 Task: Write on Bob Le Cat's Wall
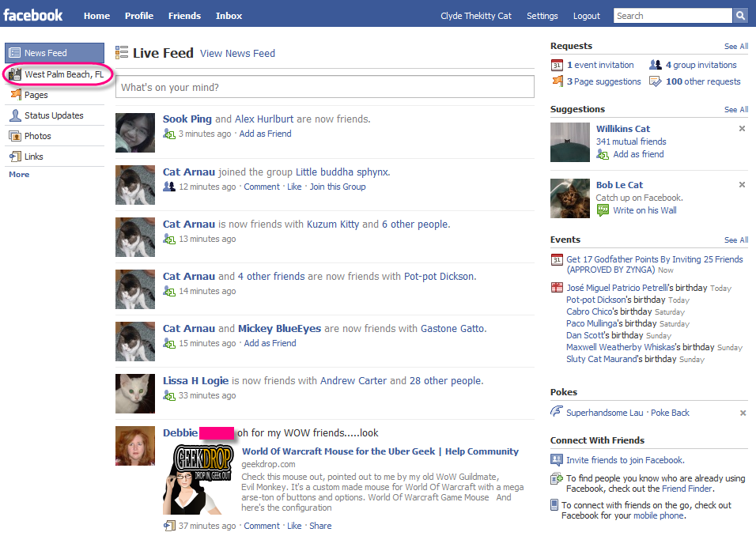(x=644, y=210)
